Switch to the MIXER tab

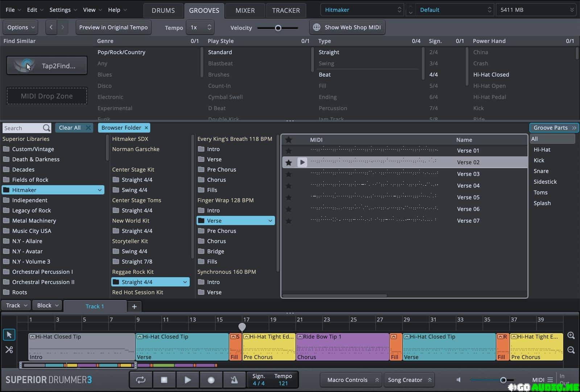245,11
